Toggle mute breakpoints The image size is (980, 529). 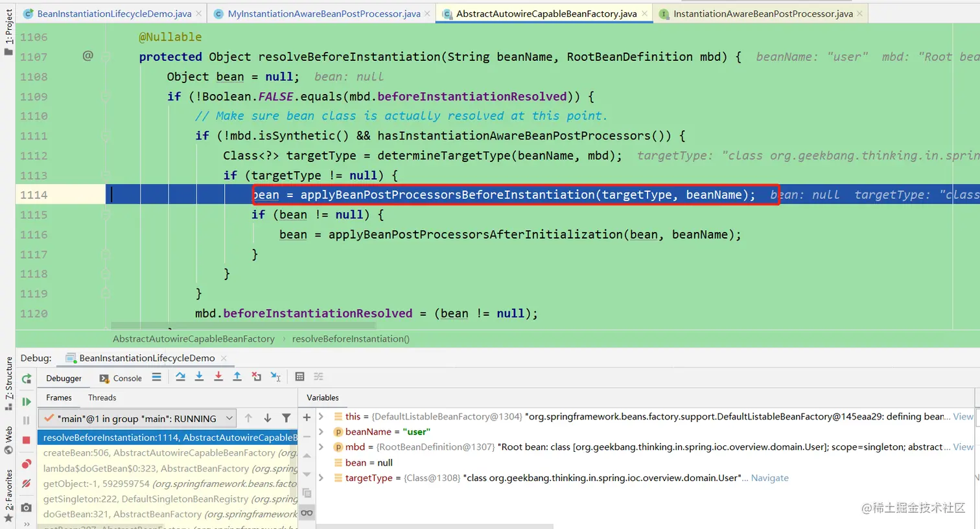(27, 484)
